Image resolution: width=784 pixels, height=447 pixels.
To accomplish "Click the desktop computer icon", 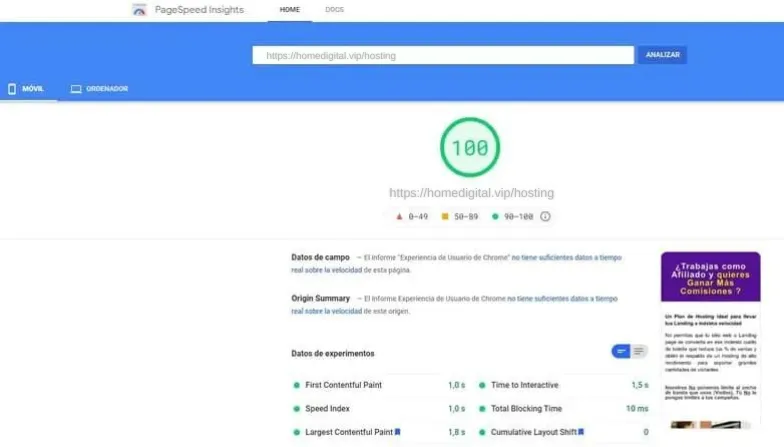I will [x=76, y=89].
